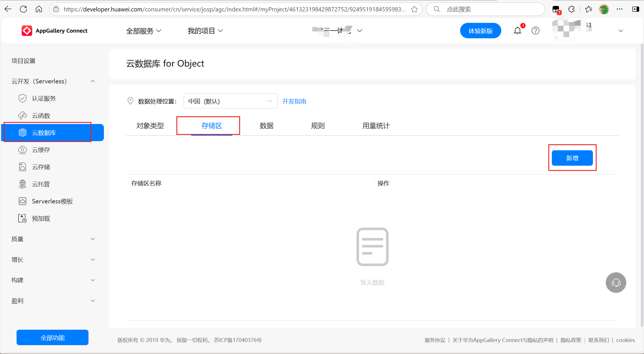Open 云缓存 in the sidebar
This screenshot has height=354, width=644.
(x=41, y=150)
